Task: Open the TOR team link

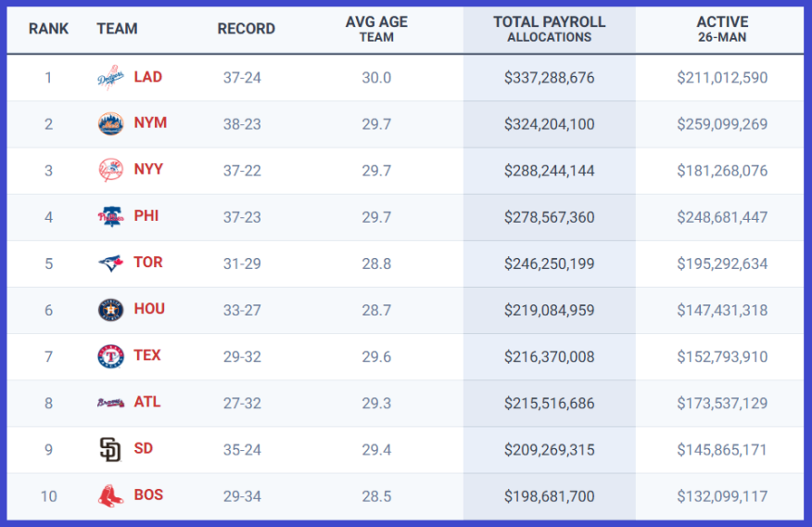Action: click(x=148, y=263)
